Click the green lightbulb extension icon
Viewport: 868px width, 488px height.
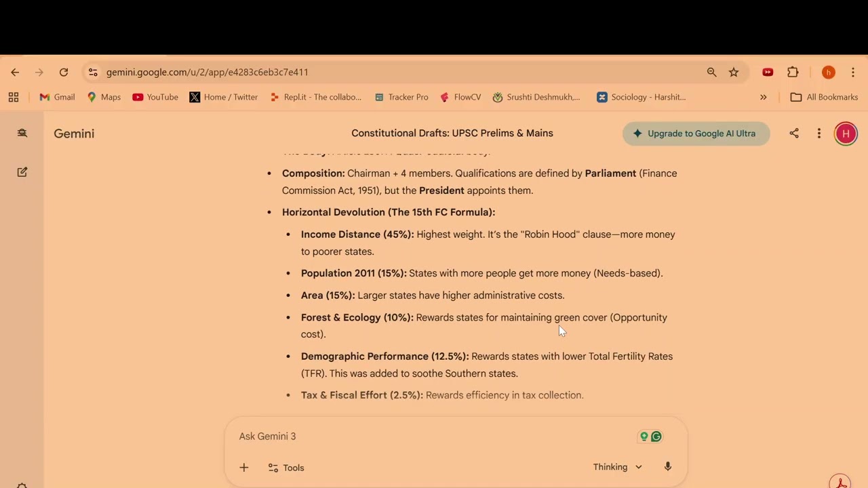click(x=644, y=436)
